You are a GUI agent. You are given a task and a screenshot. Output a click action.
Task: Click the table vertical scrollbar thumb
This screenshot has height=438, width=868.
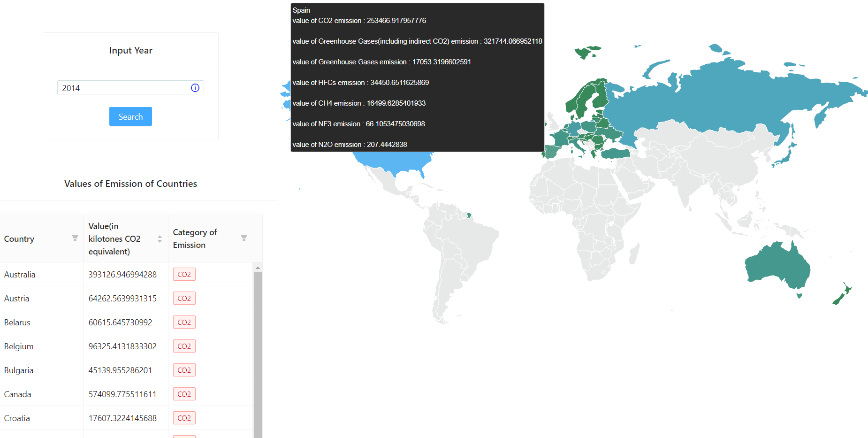(x=258, y=354)
